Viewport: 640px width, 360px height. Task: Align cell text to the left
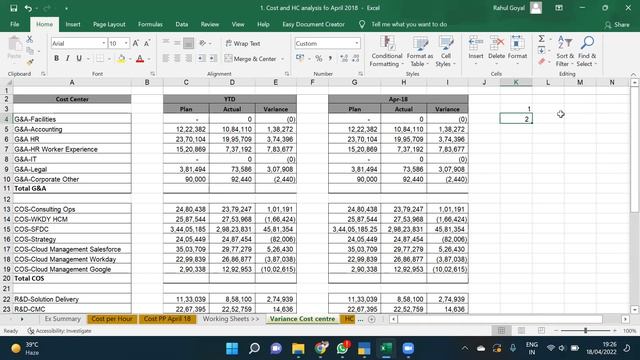click(166, 59)
